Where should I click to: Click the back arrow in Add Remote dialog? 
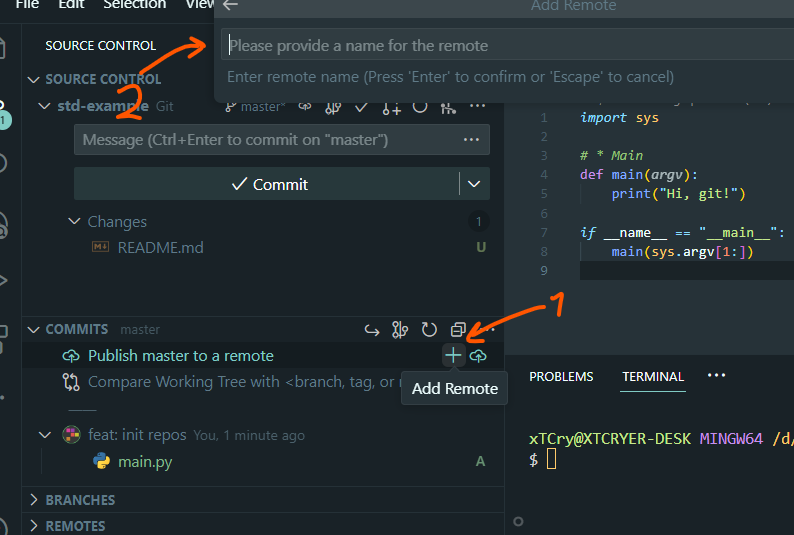tap(231, 6)
